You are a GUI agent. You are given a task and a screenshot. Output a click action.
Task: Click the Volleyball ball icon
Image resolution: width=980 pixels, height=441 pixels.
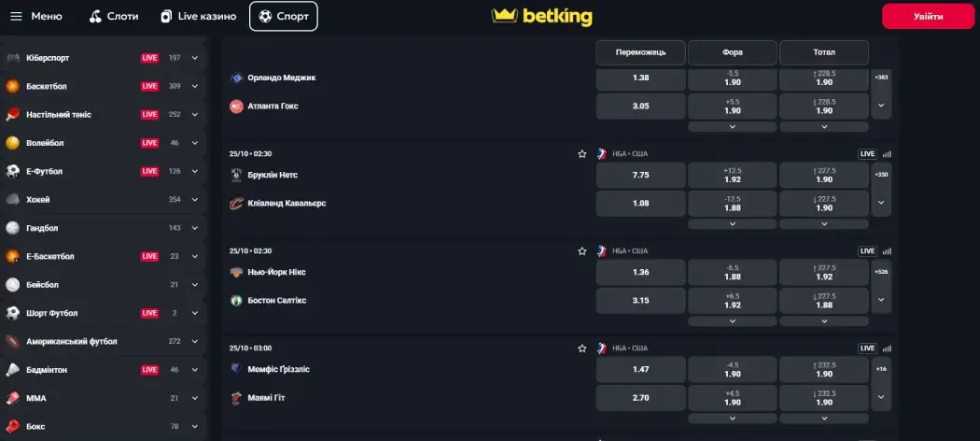click(x=12, y=143)
